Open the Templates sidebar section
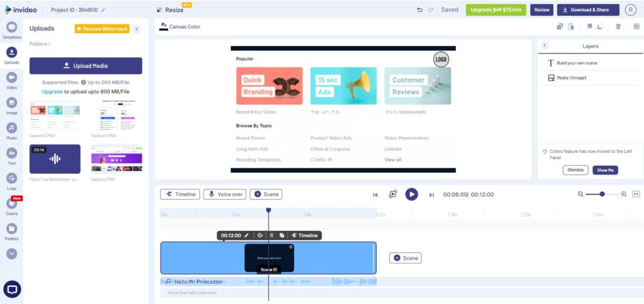The width and height of the screenshot is (644, 304). click(11, 30)
